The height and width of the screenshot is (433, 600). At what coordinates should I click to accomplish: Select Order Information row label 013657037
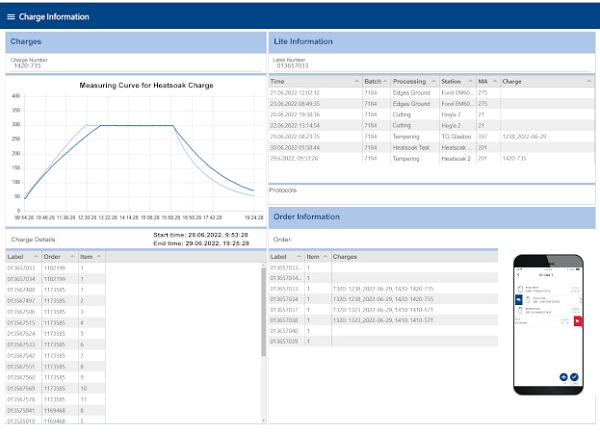click(383, 310)
